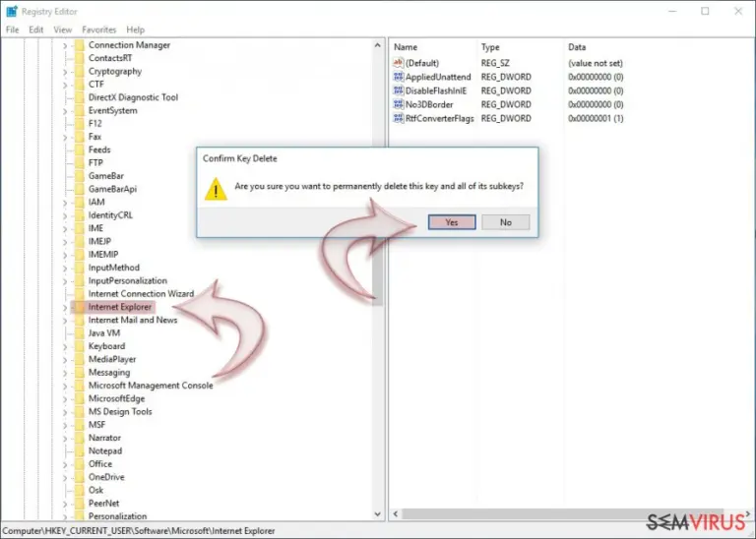Open the Edit menu
This screenshot has height=539, width=756.
[x=36, y=30]
